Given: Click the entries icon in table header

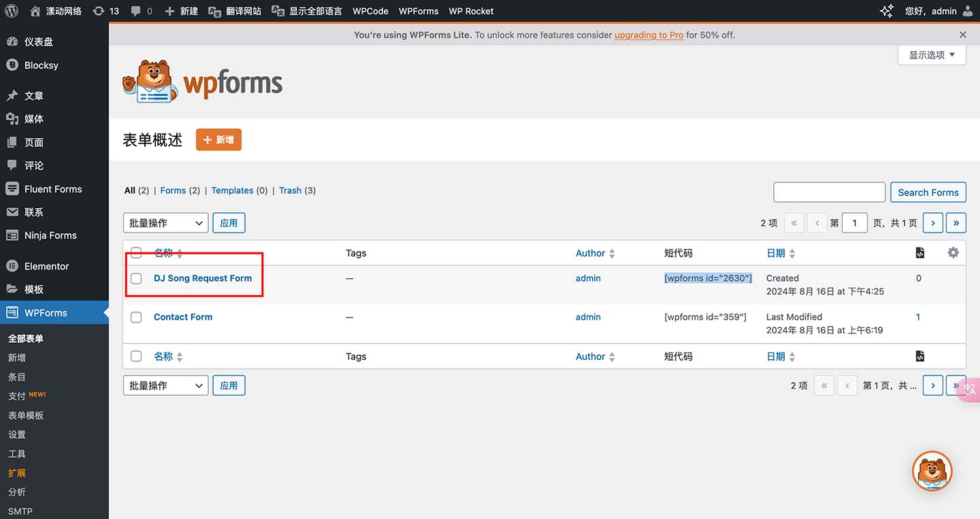Looking at the screenshot, I should (920, 253).
